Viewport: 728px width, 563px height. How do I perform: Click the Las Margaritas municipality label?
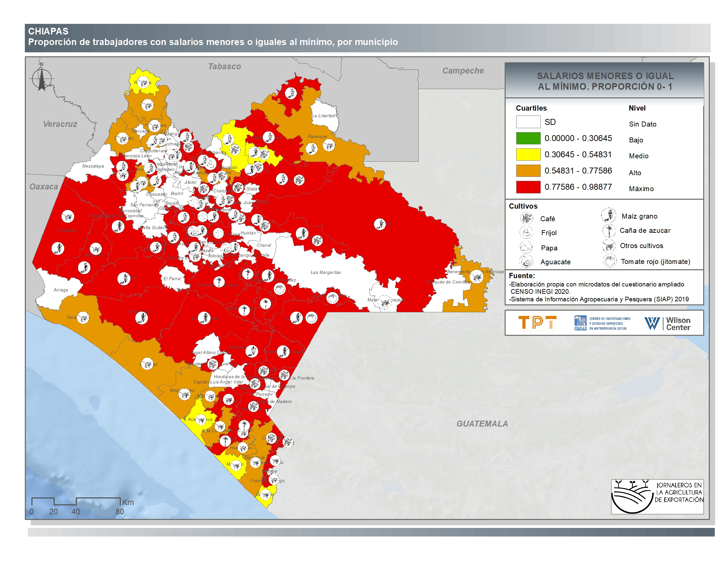pos(325,272)
